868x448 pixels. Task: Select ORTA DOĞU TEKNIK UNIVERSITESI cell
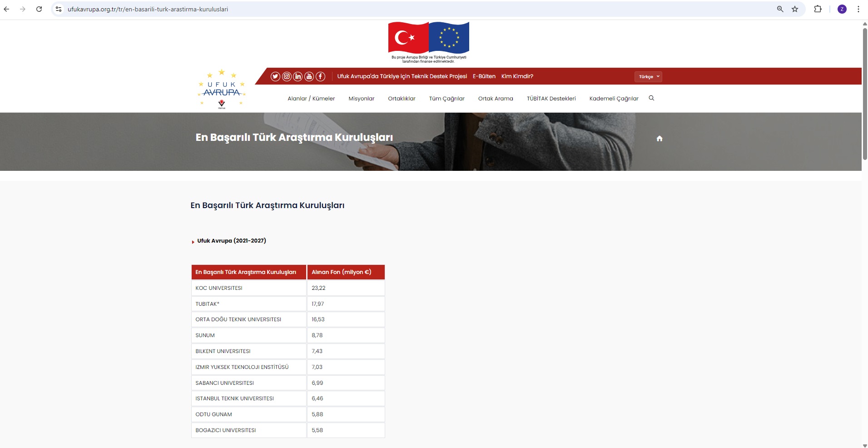(249, 319)
